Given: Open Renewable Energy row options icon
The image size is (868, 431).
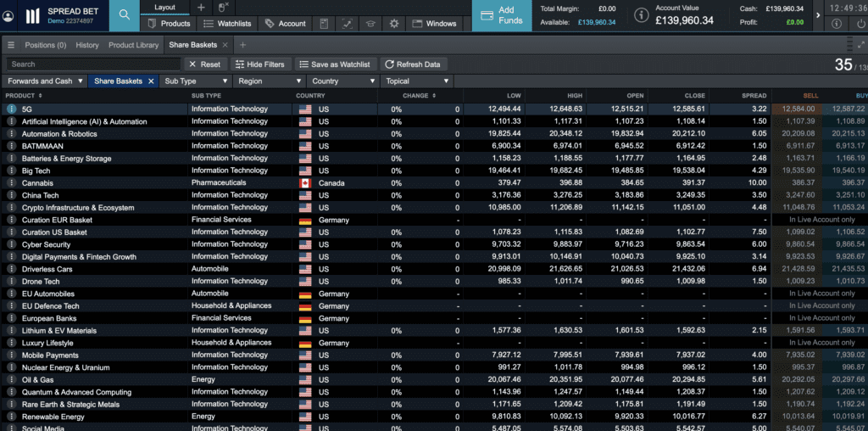Looking at the screenshot, I should (x=11, y=417).
